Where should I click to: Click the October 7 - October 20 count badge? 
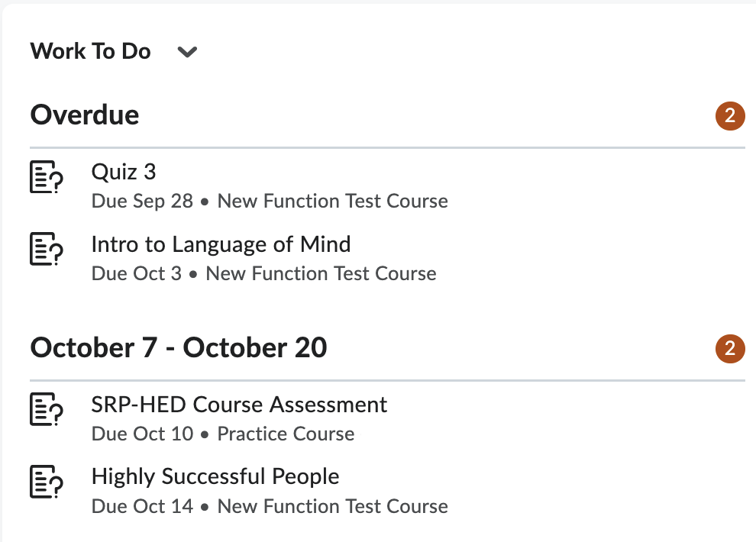pyautogui.click(x=729, y=349)
